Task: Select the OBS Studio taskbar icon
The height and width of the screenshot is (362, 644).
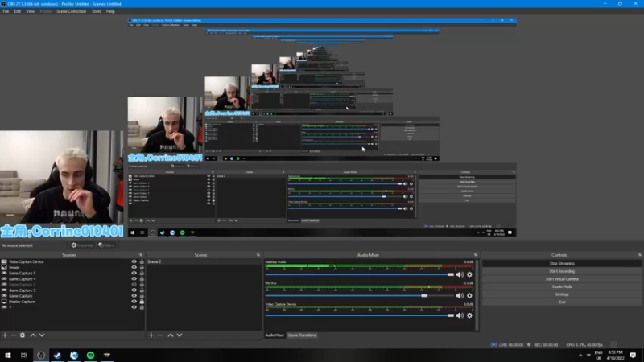Action: 41,355
